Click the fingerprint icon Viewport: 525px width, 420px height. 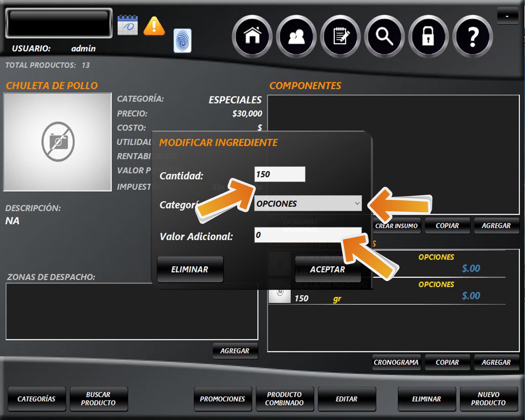182,41
